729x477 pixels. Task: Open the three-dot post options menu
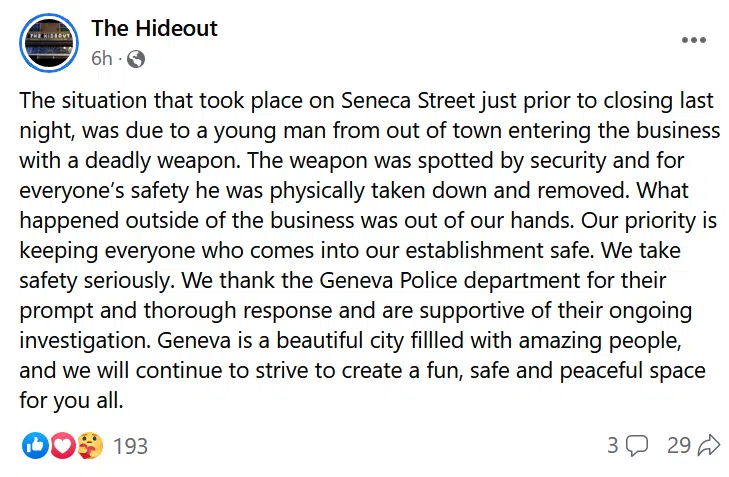pos(693,40)
